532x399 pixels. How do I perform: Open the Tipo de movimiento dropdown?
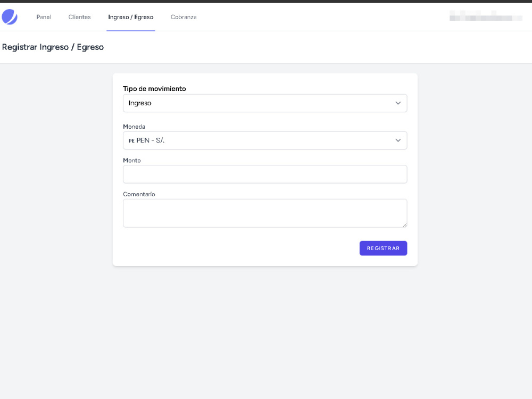point(265,103)
